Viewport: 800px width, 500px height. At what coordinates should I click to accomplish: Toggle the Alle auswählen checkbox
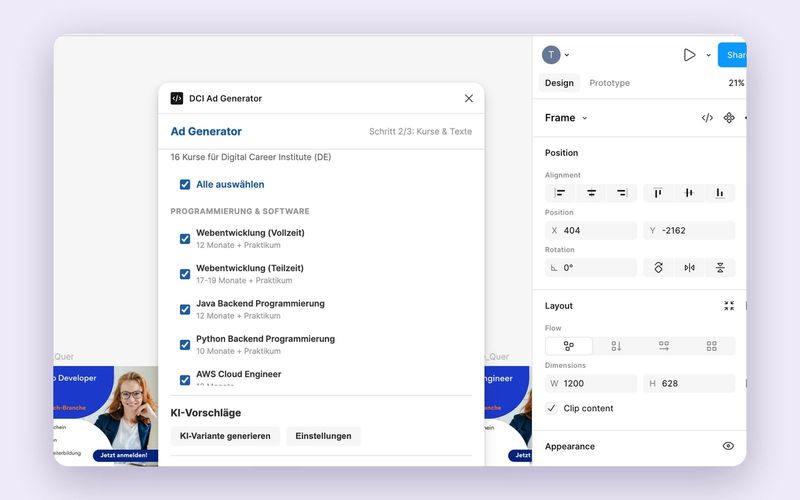[185, 185]
